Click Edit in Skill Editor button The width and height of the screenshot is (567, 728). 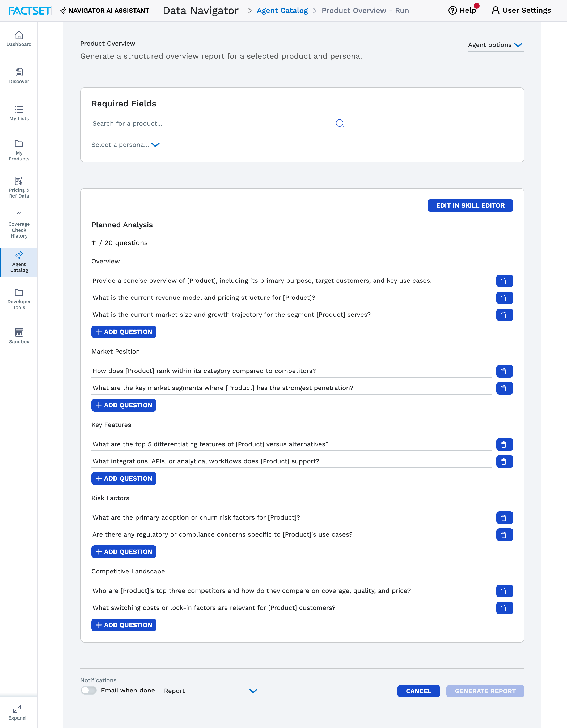click(470, 206)
